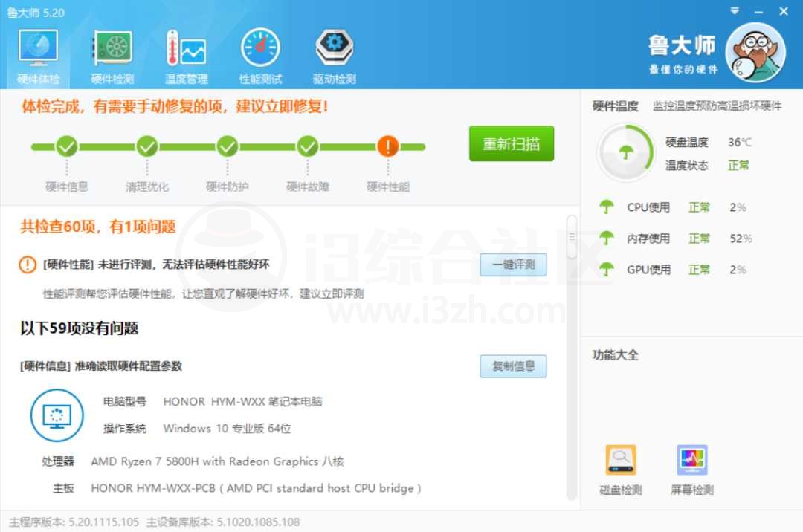This screenshot has width=803, height=532.
Task: Click the 硬件信息 green checkmark step
Action: (x=67, y=147)
